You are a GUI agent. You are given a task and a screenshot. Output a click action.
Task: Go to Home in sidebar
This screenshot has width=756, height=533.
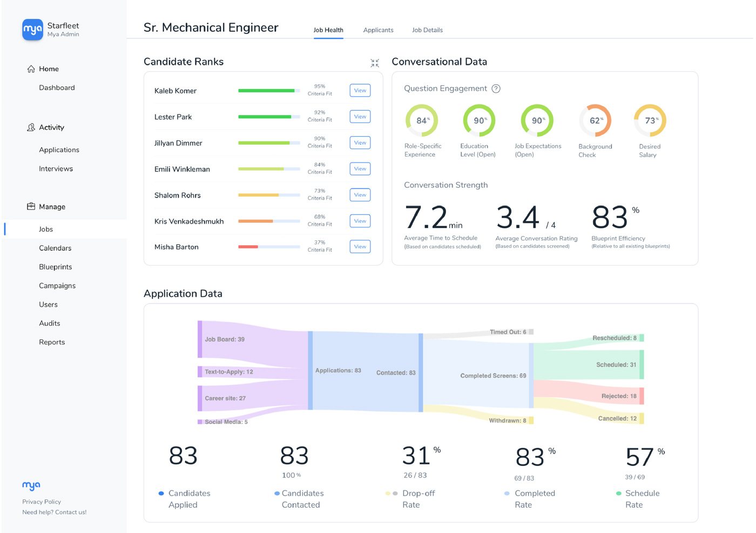coord(49,69)
